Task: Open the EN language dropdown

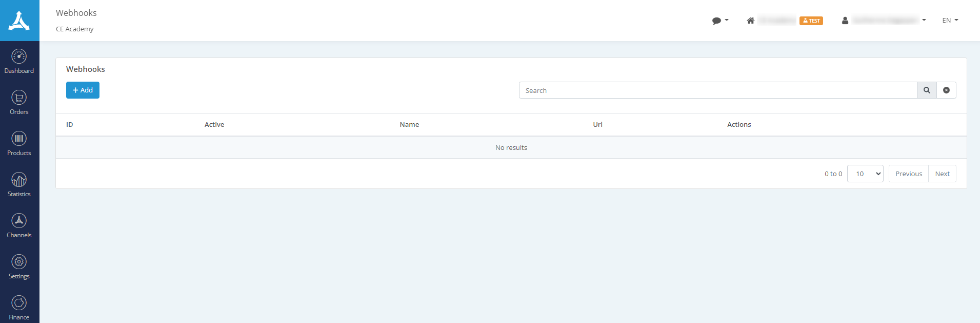Action: [x=950, y=21]
